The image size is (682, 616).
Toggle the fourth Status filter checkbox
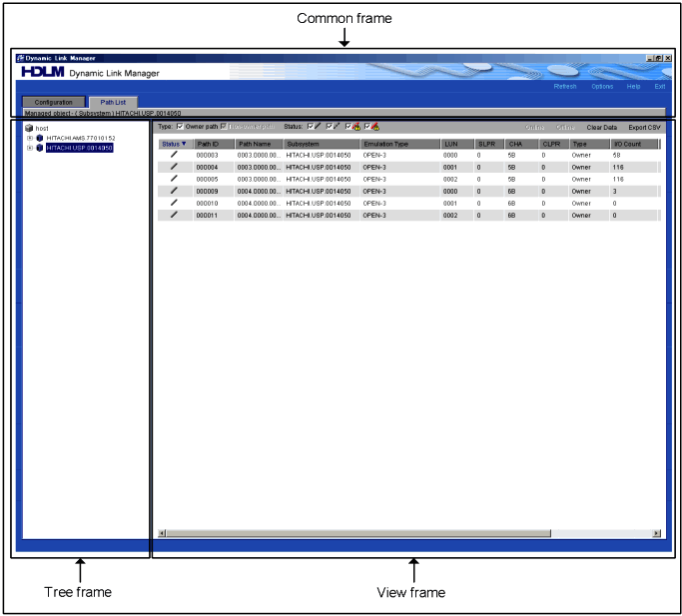367,127
